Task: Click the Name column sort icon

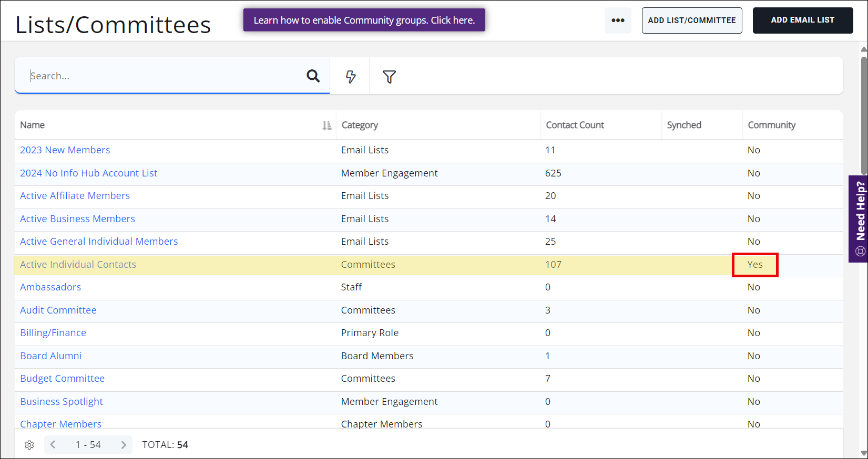Action: (x=326, y=126)
